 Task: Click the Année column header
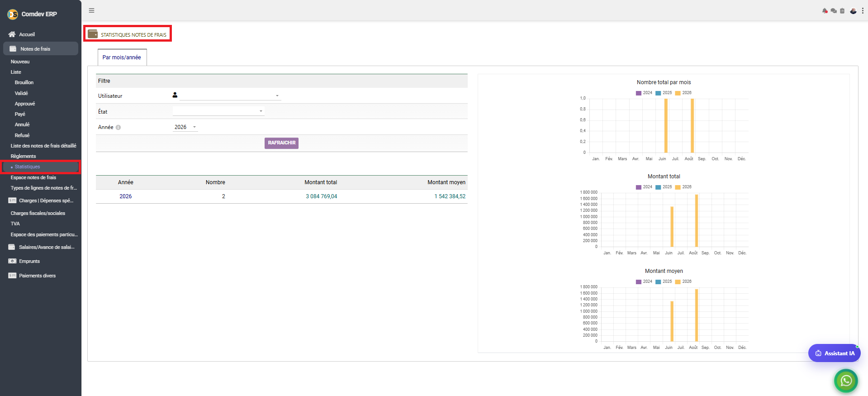pos(126,182)
